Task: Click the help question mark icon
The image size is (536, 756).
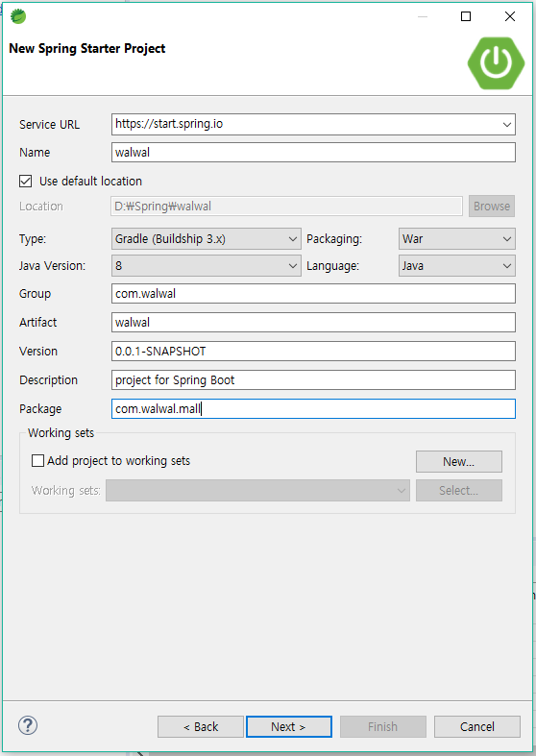Action: click(x=28, y=725)
